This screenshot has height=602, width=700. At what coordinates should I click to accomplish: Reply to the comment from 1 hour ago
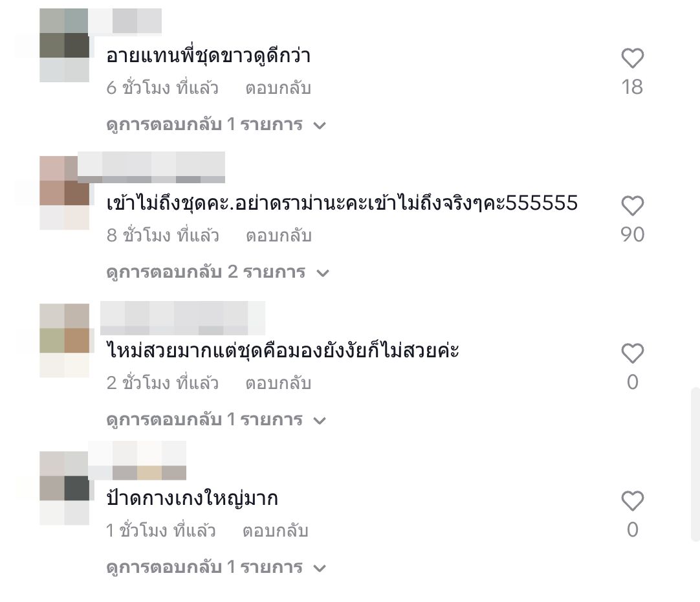pyautogui.click(x=276, y=531)
